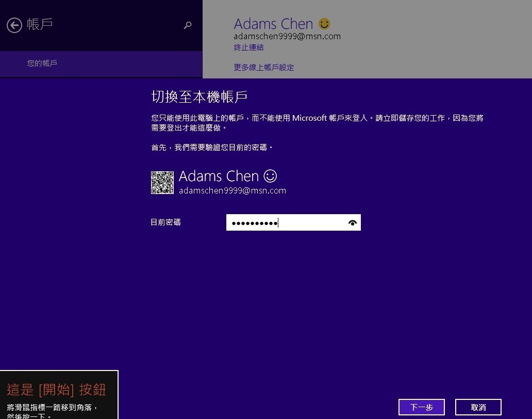Click the Adams Chen name in the dialog

(219, 176)
